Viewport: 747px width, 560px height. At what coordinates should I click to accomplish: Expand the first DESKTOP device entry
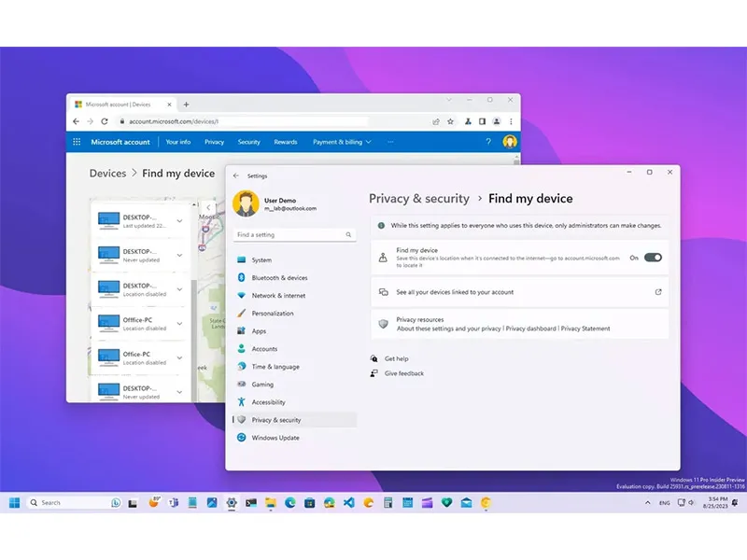[x=179, y=220]
